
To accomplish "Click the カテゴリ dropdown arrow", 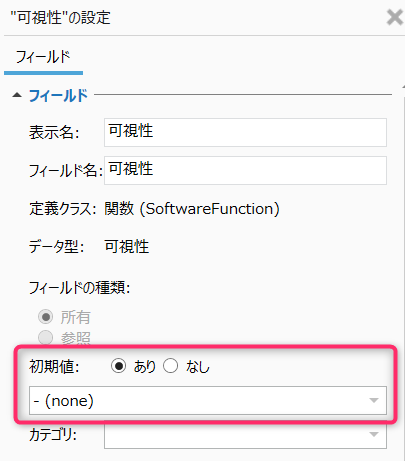I will 374,435.
